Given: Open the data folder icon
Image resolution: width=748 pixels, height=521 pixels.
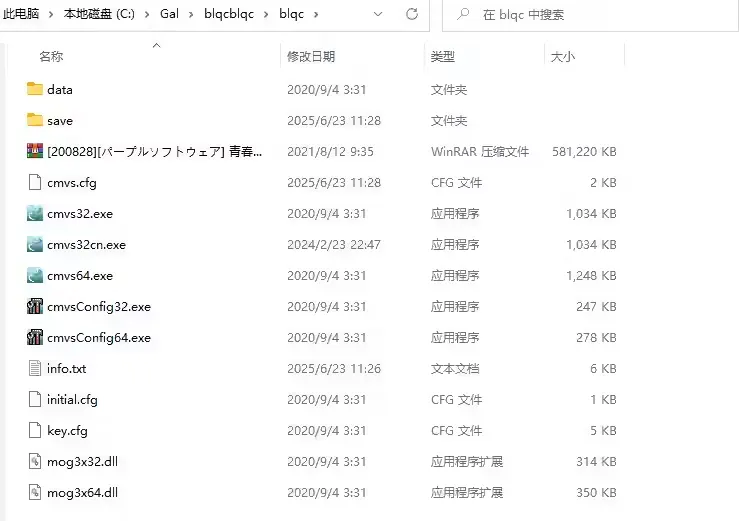Looking at the screenshot, I should [35, 89].
